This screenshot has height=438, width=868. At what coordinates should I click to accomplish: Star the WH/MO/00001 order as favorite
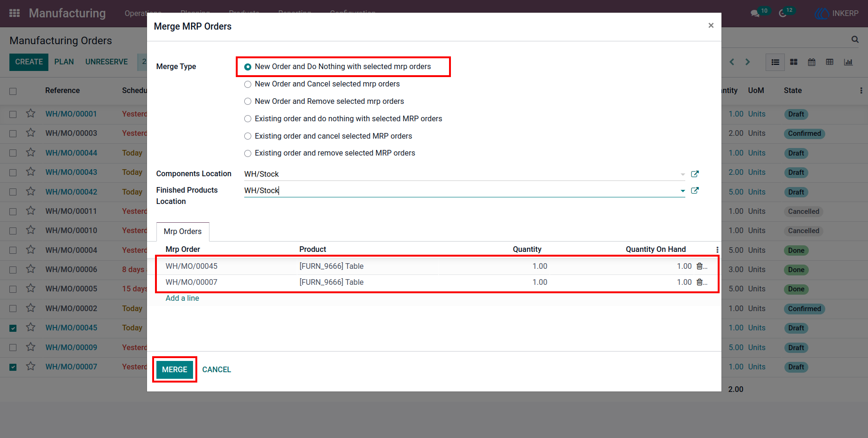(x=31, y=114)
